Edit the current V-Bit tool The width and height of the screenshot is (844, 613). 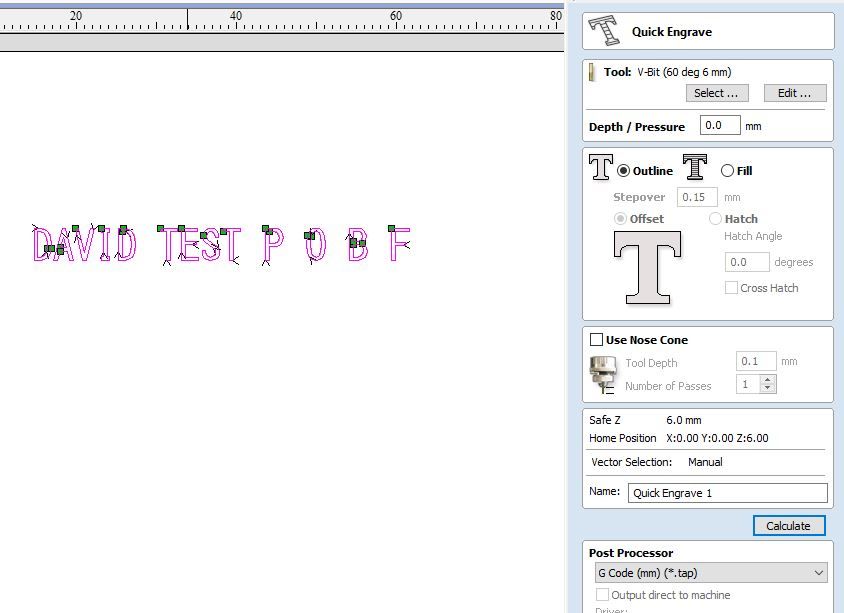pyautogui.click(x=794, y=92)
